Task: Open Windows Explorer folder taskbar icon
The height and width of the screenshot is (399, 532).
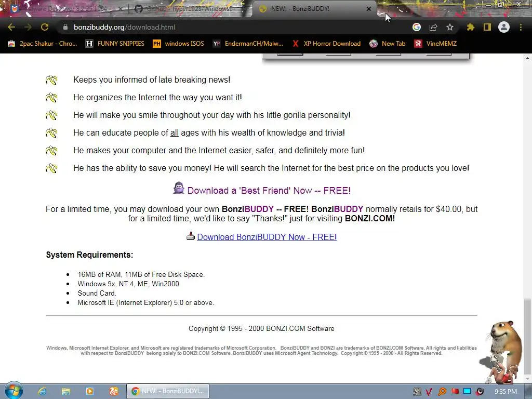Action: coord(66,391)
